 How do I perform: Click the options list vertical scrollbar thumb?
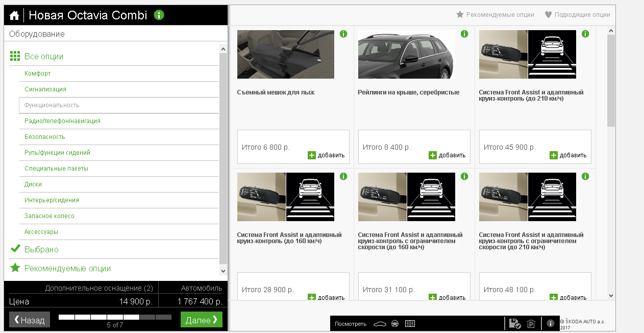click(611, 81)
